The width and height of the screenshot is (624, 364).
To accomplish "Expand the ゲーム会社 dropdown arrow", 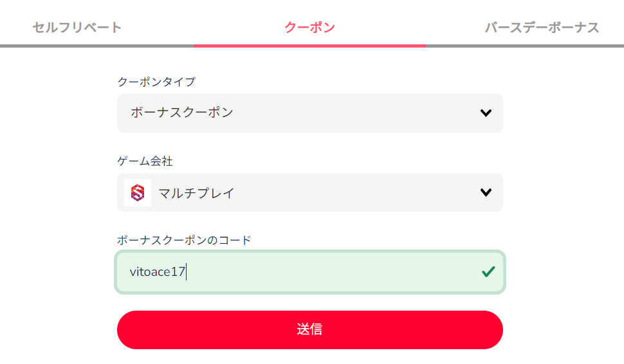I will click(486, 192).
